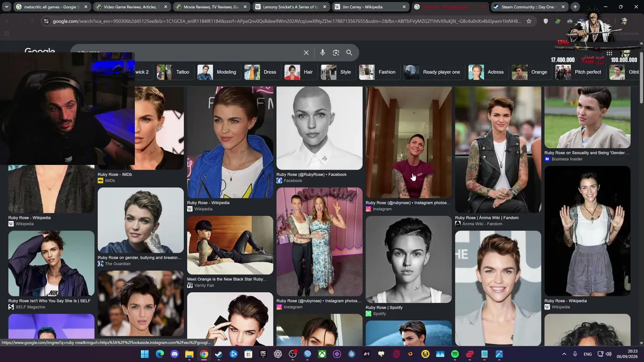Bookmark this page with the star icon

pyautogui.click(x=529, y=21)
